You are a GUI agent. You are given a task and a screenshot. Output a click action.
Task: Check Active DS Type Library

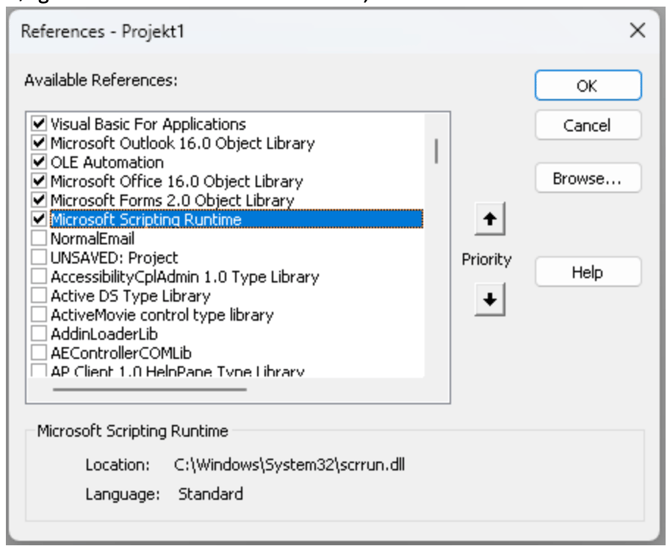(40, 296)
